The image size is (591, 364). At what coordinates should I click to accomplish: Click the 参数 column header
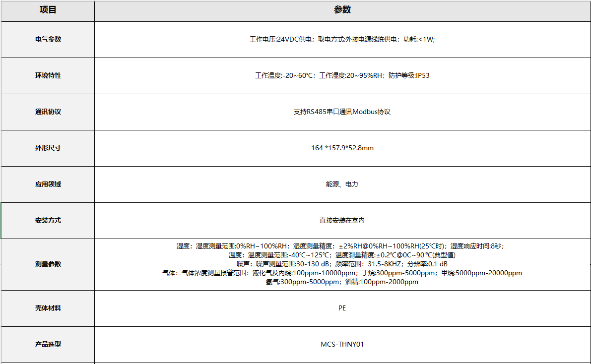coord(342,10)
